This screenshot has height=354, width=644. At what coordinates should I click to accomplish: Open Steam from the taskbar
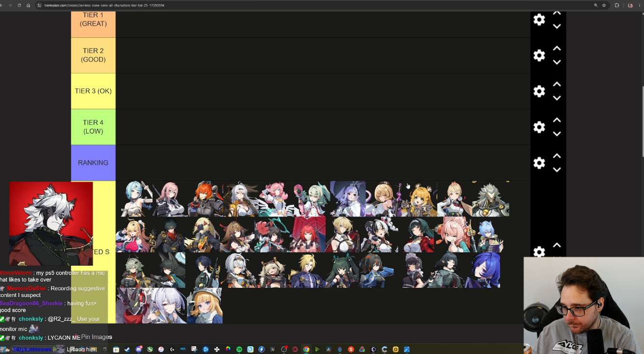pos(127,349)
